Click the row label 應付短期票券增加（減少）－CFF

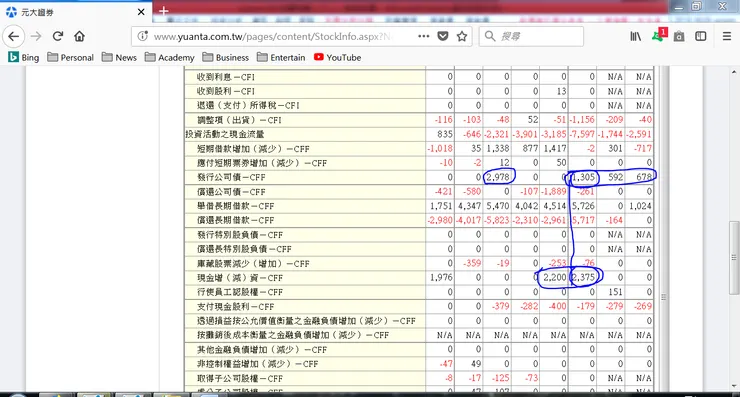(x=261, y=163)
